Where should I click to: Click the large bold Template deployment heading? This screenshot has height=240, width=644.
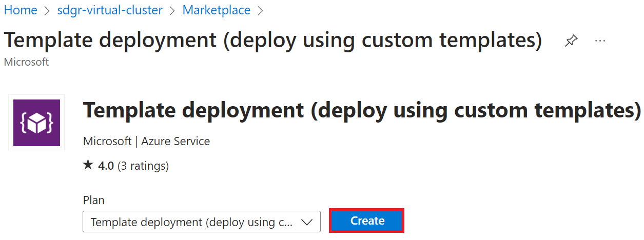point(362,110)
